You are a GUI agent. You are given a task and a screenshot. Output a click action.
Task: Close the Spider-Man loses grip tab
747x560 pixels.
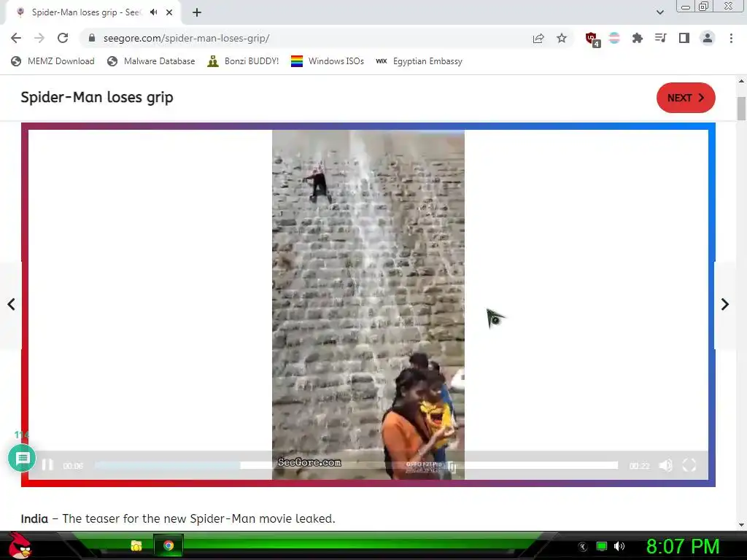point(169,12)
